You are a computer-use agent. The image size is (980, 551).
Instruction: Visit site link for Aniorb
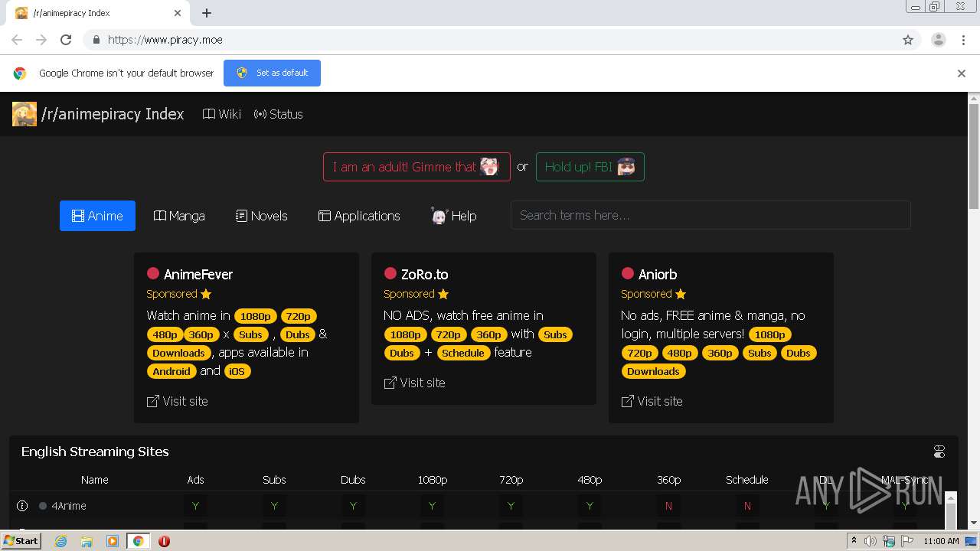[x=652, y=401]
